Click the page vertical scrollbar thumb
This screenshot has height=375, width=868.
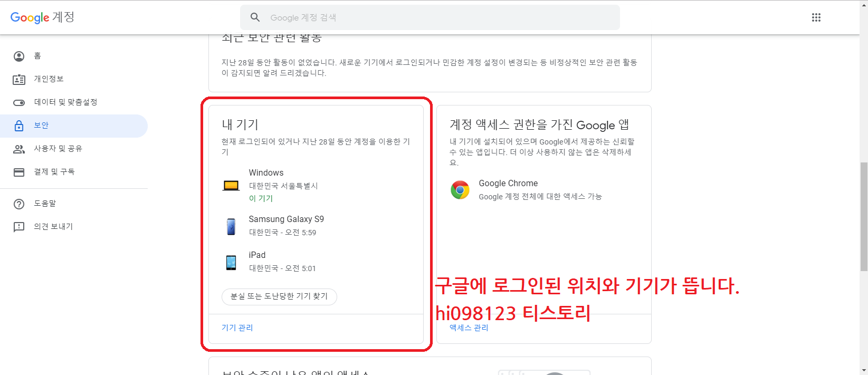[x=864, y=216]
